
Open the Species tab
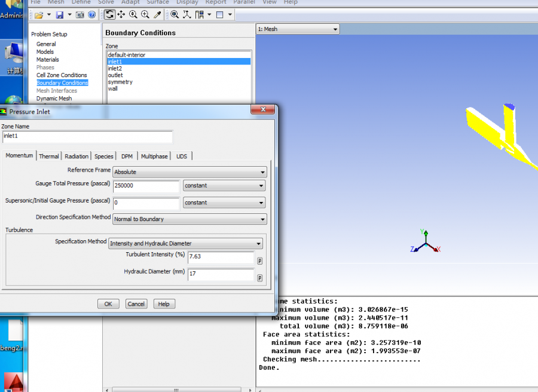[104, 157]
